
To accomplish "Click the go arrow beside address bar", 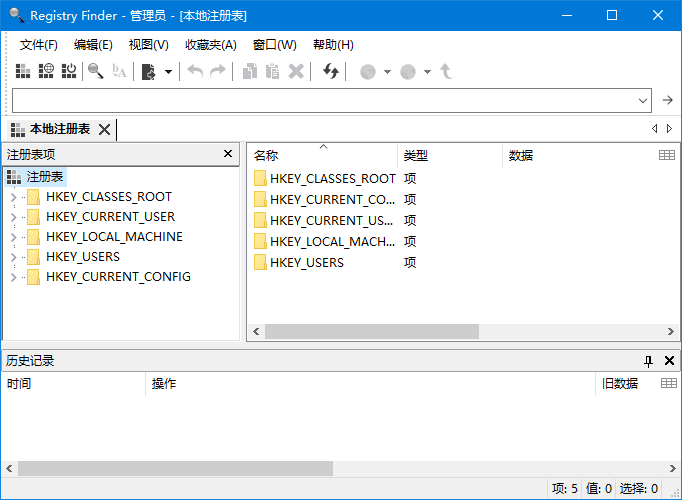I will pyautogui.click(x=668, y=100).
